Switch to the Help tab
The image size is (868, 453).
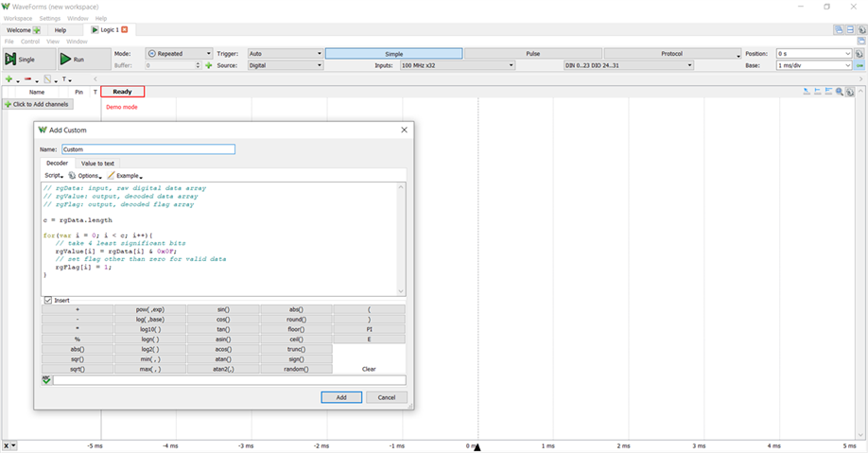pyautogui.click(x=61, y=30)
